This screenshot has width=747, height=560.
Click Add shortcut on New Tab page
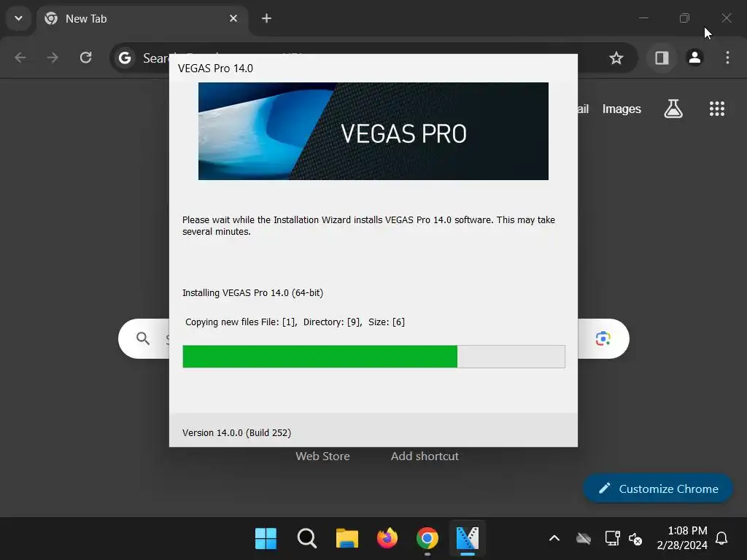pos(425,456)
